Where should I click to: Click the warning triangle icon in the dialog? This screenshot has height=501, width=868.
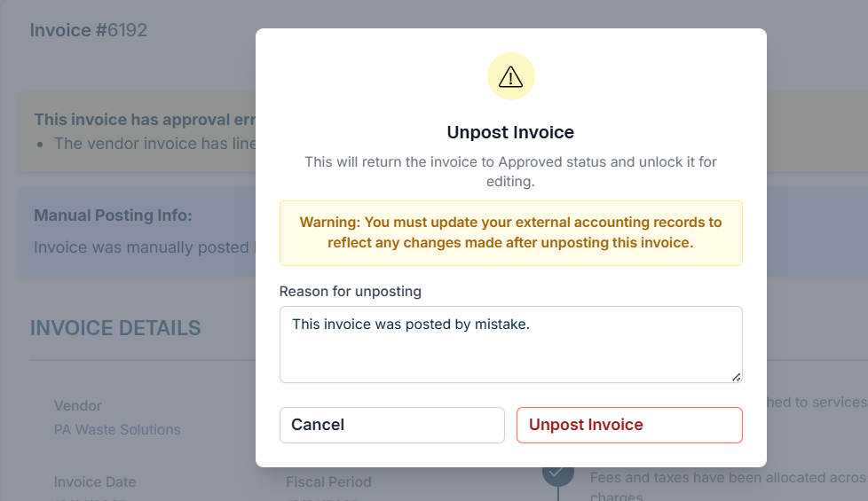point(510,77)
